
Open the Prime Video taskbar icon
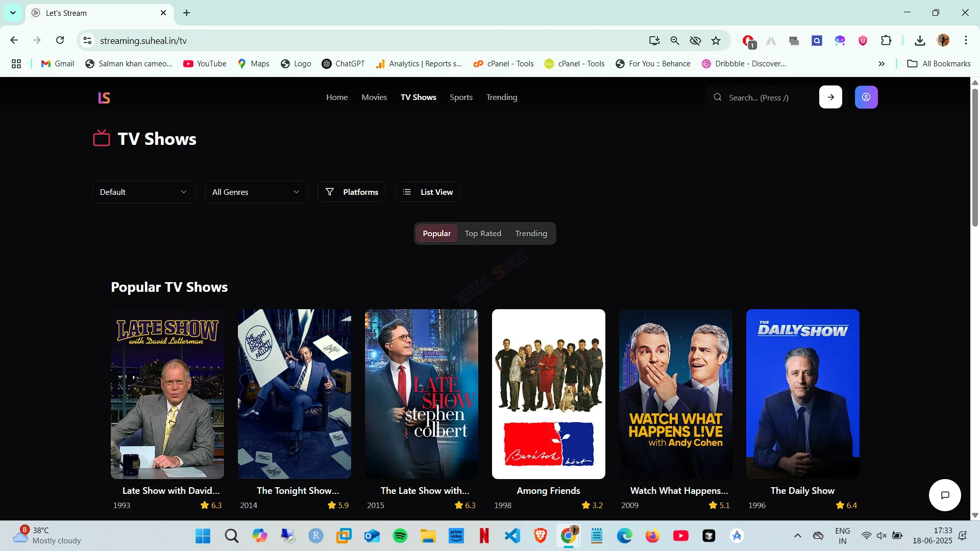(456, 536)
